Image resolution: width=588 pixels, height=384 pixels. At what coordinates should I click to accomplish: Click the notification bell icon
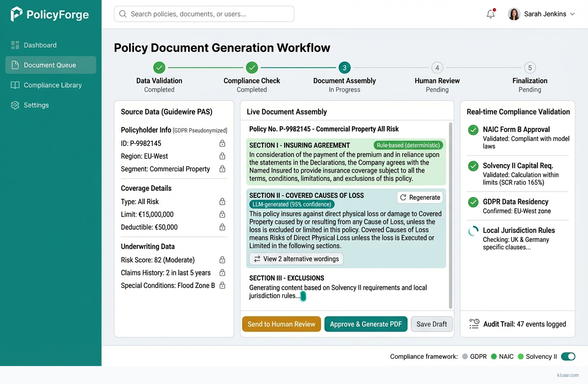(x=491, y=14)
